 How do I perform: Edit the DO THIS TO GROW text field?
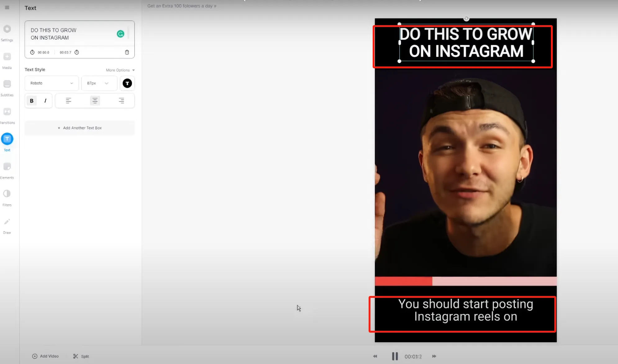(71, 34)
